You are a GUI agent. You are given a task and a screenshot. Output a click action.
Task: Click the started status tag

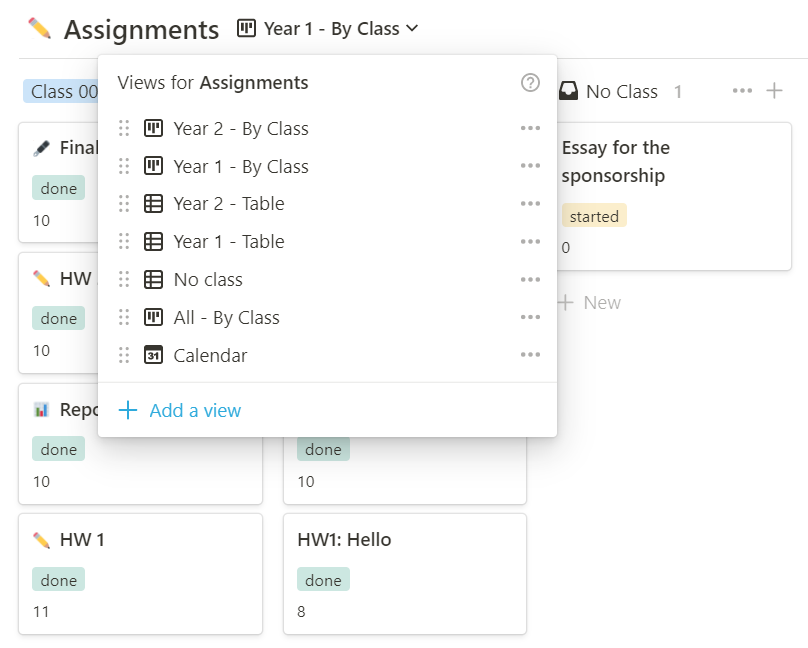point(594,216)
